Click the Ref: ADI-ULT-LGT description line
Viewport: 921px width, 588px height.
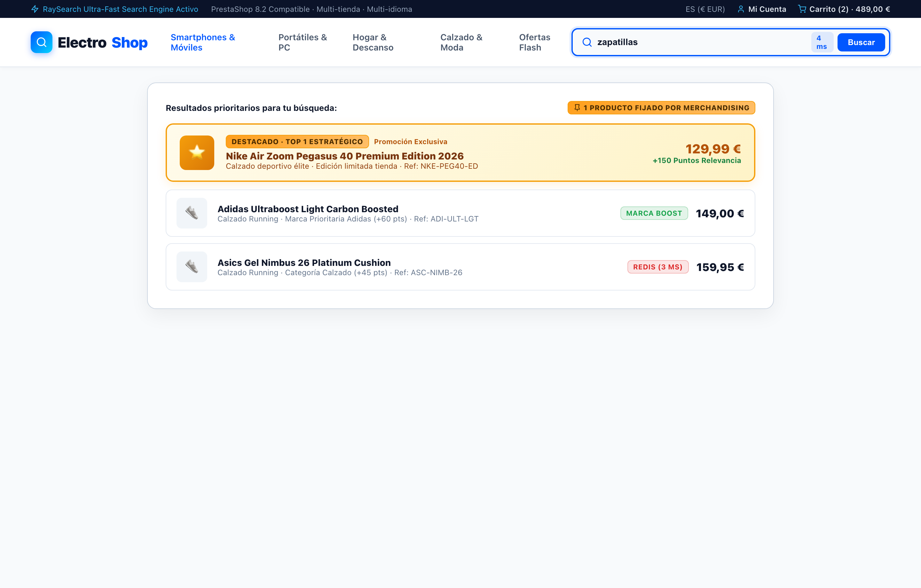348,219
